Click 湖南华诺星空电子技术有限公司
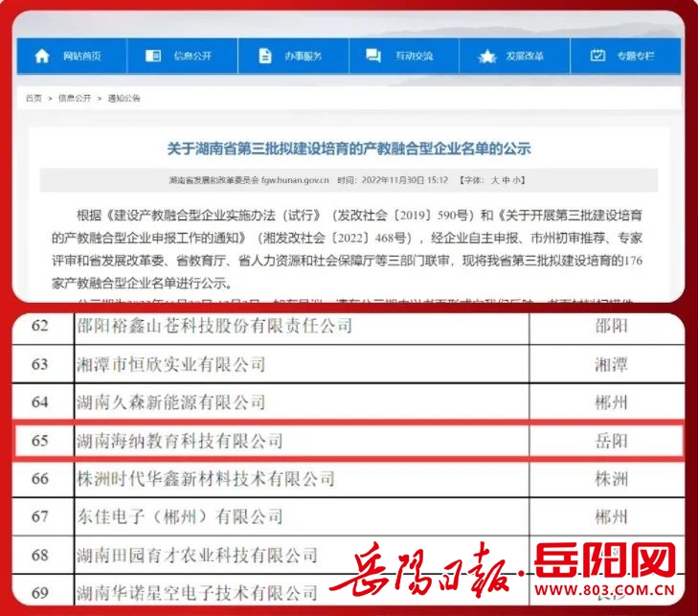The width and height of the screenshot is (698, 616). (197, 593)
